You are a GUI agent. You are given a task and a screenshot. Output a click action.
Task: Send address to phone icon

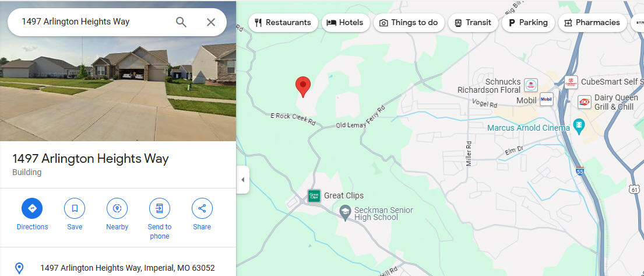(159, 208)
